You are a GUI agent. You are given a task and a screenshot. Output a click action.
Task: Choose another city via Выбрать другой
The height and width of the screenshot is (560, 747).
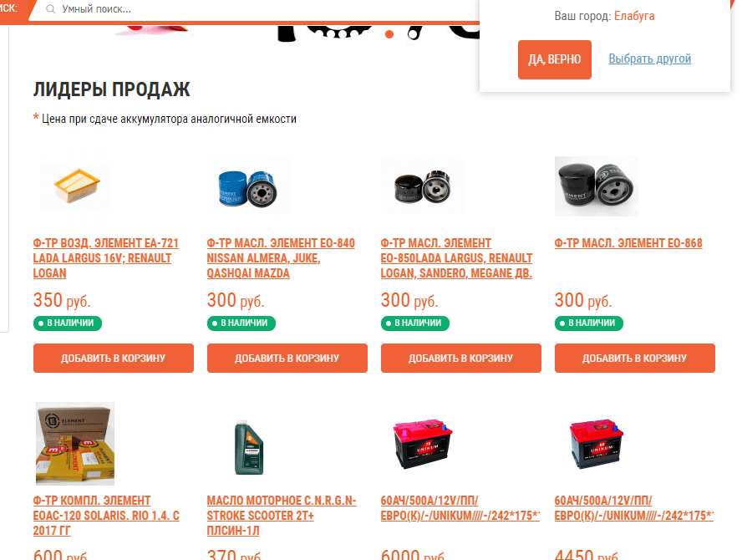(x=650, y=59)
